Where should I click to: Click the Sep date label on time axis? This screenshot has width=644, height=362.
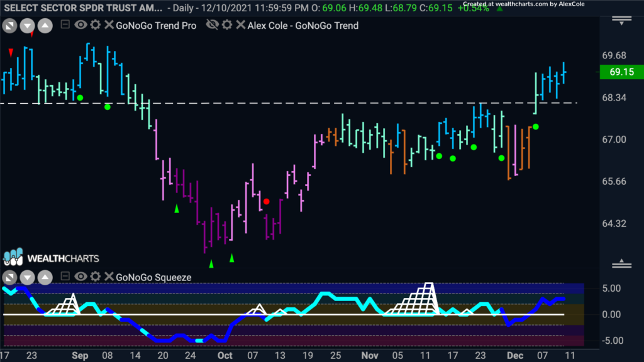click(x=80, y=356)
